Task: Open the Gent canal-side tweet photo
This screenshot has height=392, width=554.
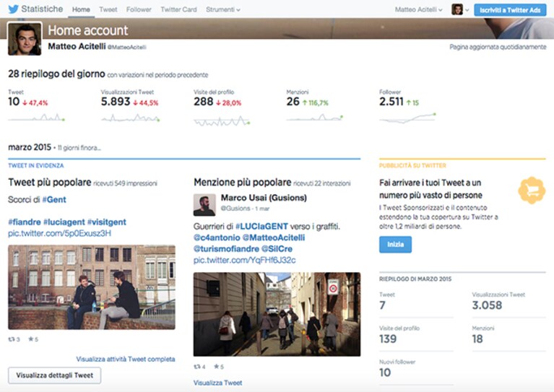Action: [x=92, y=287]
